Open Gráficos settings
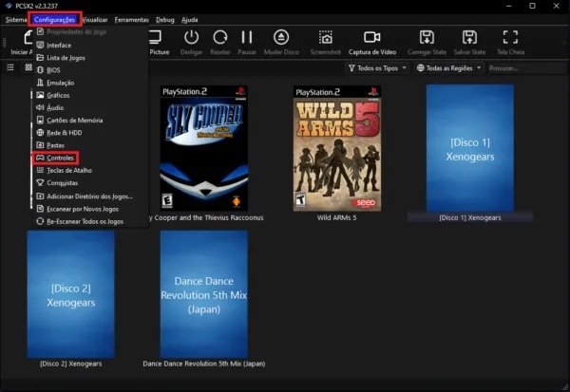Viewport: 570px width, 392px height. click(x=91, y=95)
